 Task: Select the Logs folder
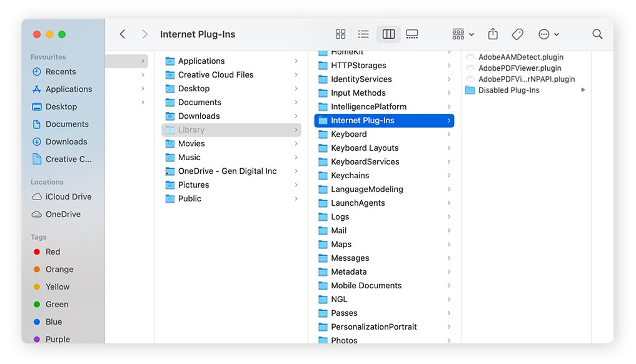[384, 216]
